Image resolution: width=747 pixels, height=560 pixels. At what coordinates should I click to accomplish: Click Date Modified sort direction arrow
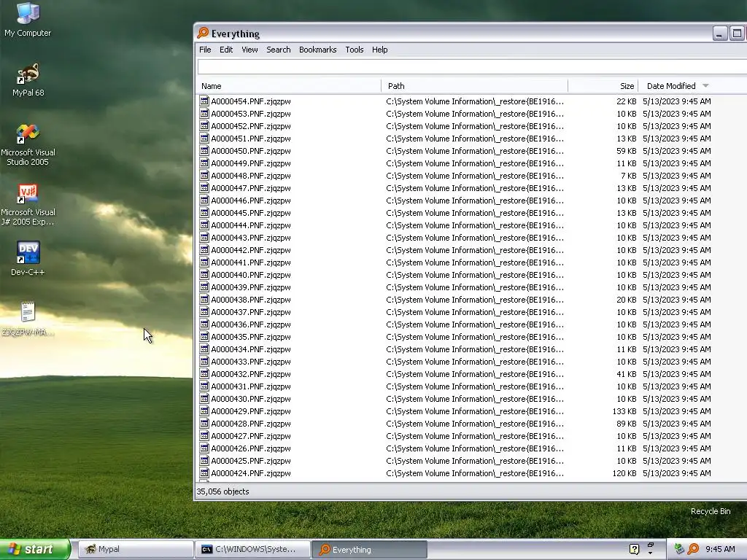point(705,86)
